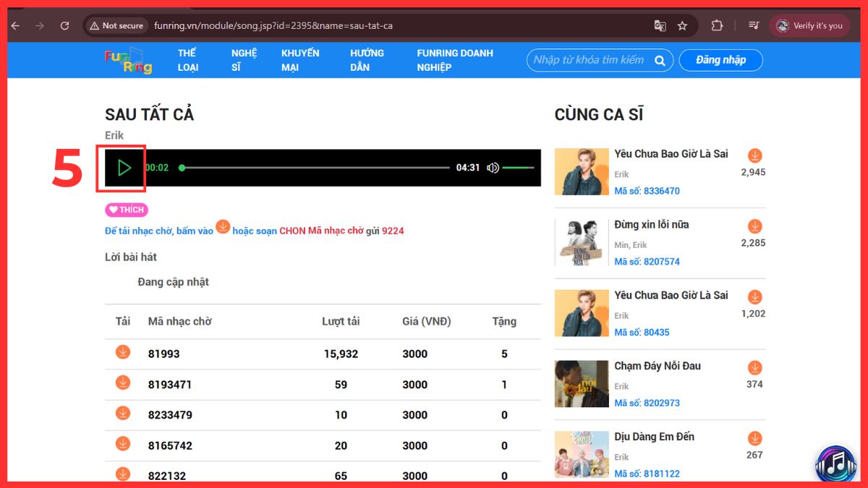Screen dimensions: 868x488
Task: Open Đừng xin lỗi nữa song link
Action: [x=651, y=225]
